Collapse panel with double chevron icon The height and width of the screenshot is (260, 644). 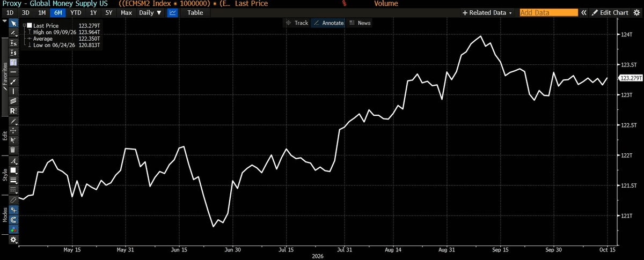click(x=584, y=12)
